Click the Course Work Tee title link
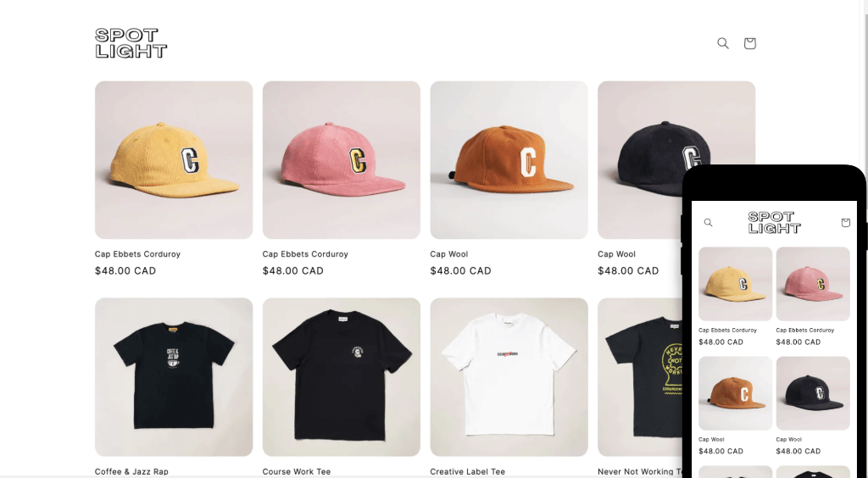The image size is (868, 478). pyautogui.click(x=296, y=472)
